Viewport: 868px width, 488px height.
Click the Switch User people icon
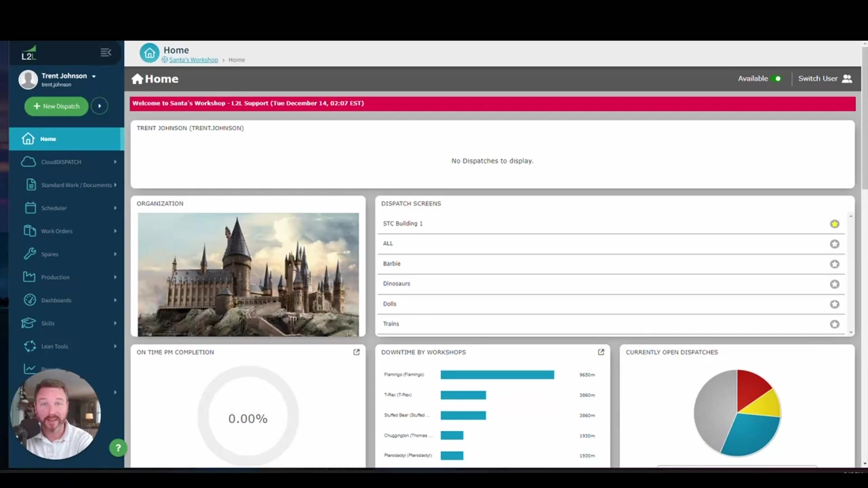coord(847,79)
